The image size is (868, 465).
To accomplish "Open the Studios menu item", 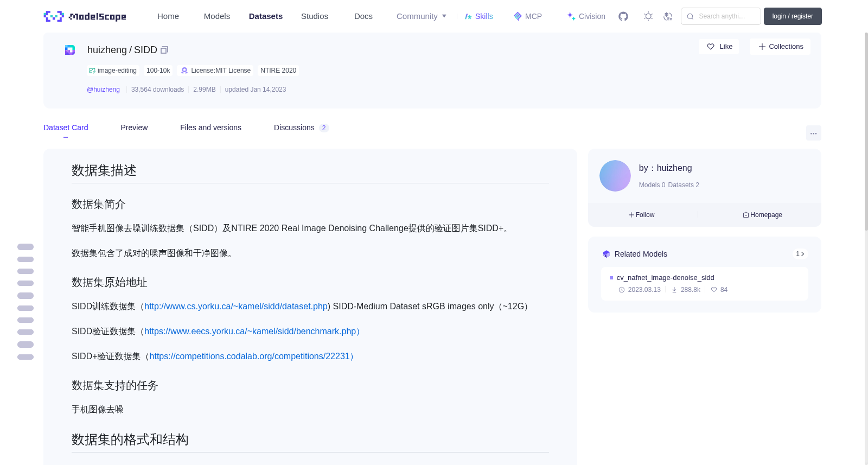I will [x=315, y=16].
